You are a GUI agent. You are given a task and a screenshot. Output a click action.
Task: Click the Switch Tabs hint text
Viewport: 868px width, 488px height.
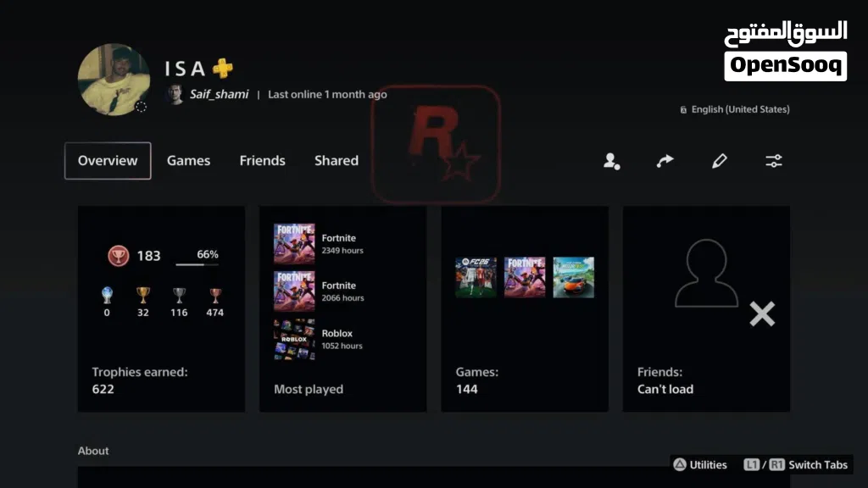coord(818,465)
